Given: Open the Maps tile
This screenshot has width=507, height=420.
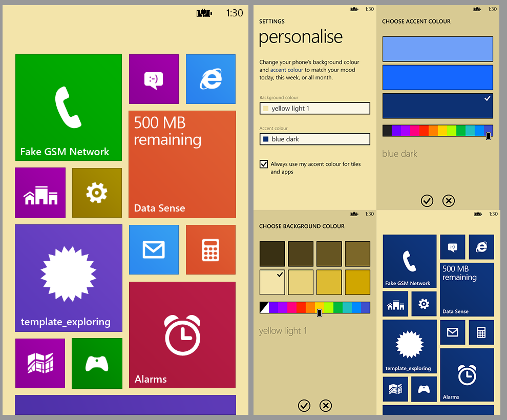Looking at the screenshot, I should 40,363.
